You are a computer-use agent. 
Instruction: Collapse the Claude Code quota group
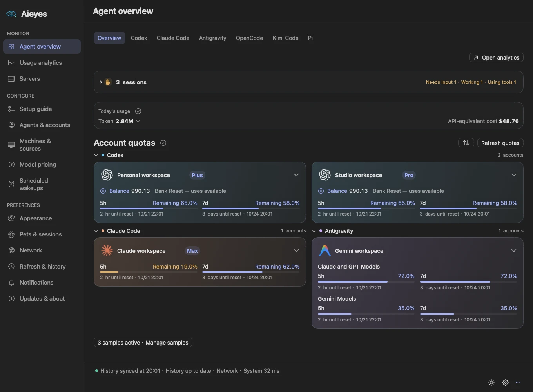96,231
